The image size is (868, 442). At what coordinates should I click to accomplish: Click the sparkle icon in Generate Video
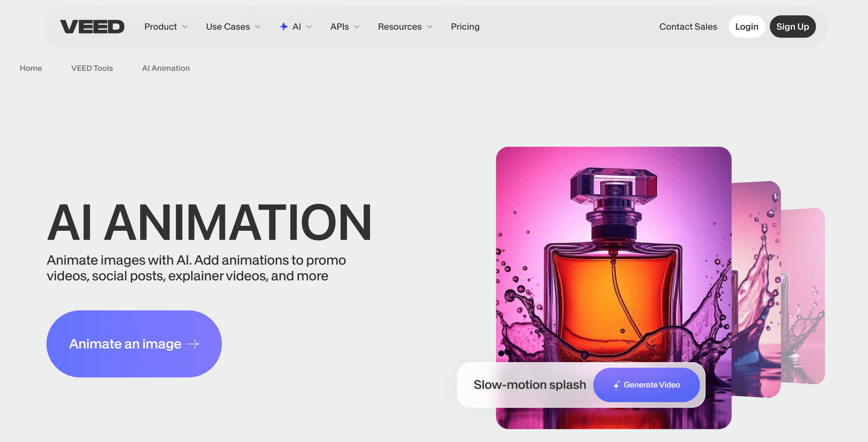(617, 385)
